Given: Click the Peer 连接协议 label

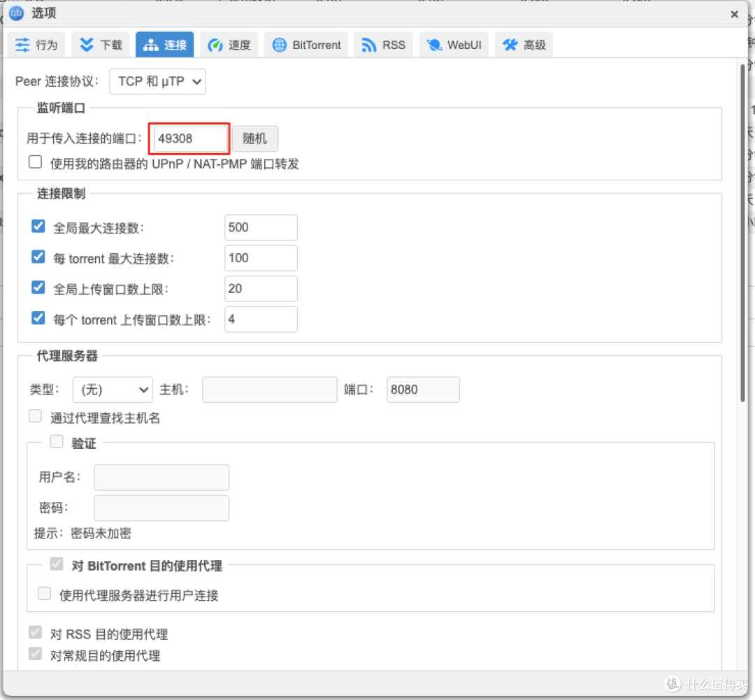Looking at the screenshot, I should [57, 81].
